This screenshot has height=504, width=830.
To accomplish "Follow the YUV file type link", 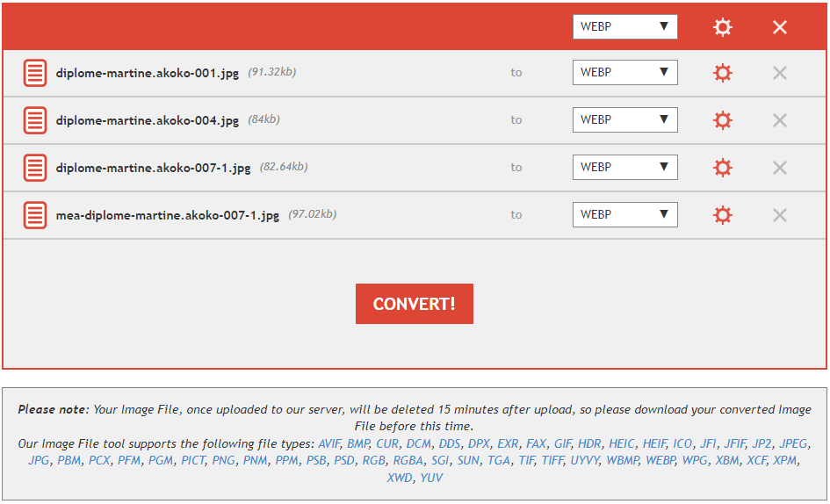I will (431, 478).
